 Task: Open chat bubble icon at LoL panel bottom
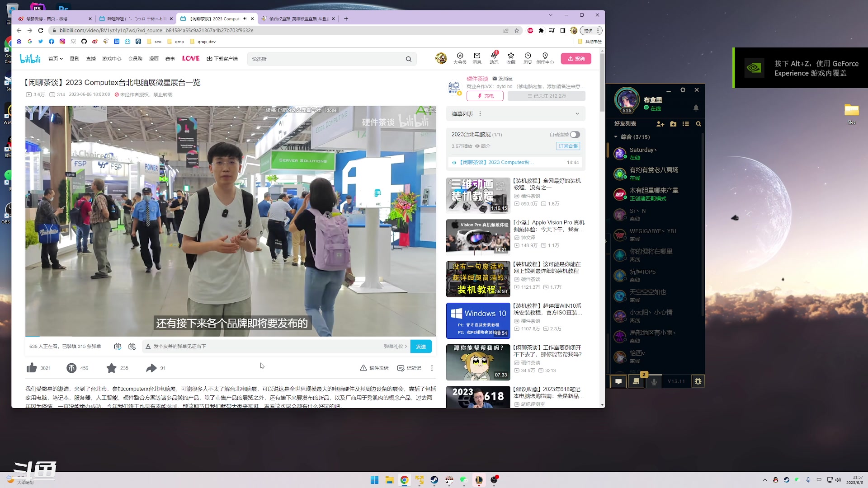[x=618, y=381]
